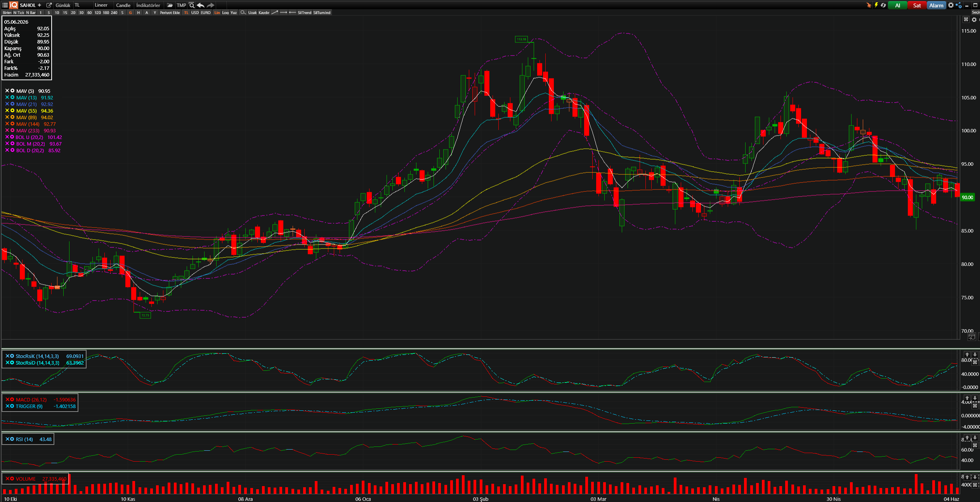980x502 pixels.
Task: Select the diagonal trend line tool
Action: [274, 12]
